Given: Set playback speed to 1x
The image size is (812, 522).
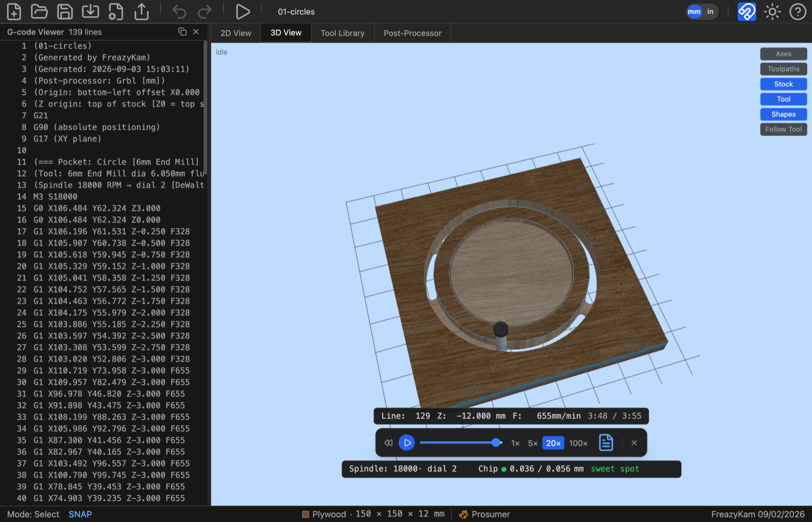Looking at the screenshot, I should point(515,443).
